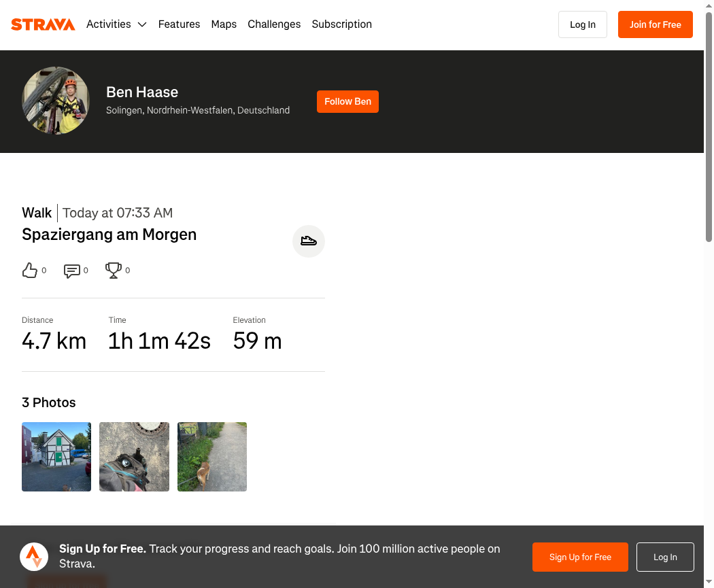Go to the Features page
The image size is (714, 588).
[179, 24]
